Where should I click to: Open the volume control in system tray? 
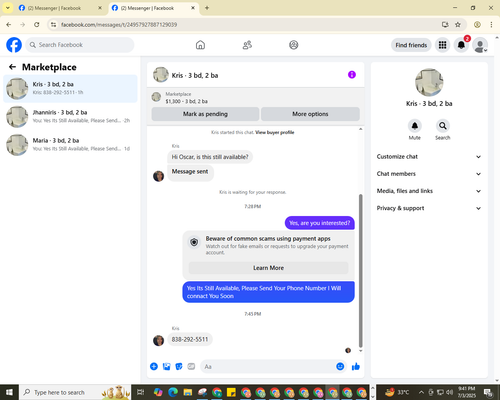(x=450, y=392)
